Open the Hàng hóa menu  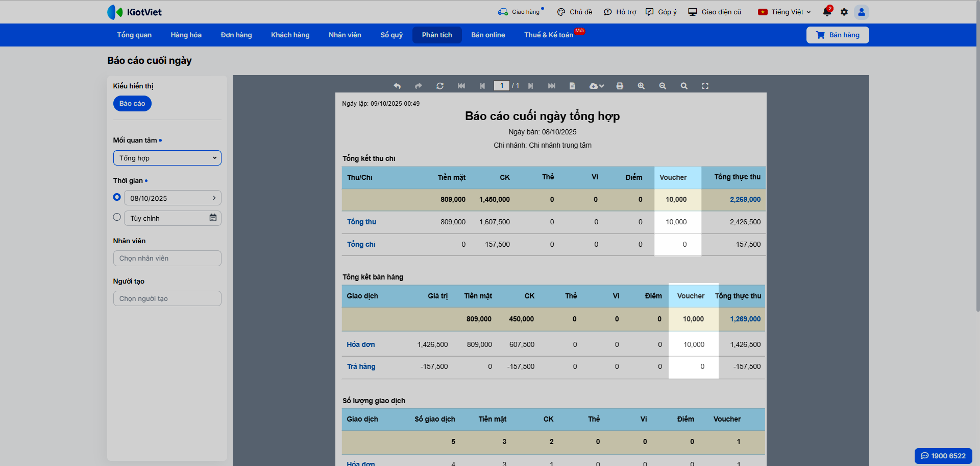(186, 35)
